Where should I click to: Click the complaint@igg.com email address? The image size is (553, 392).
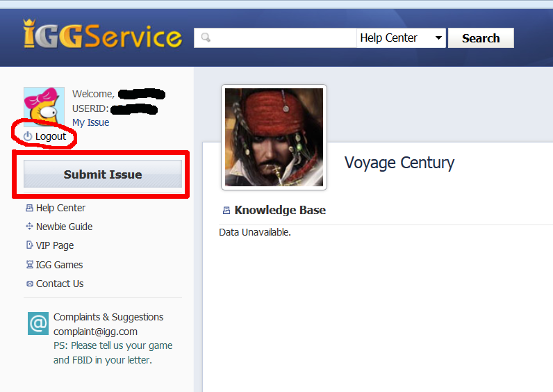pos(95,332)
